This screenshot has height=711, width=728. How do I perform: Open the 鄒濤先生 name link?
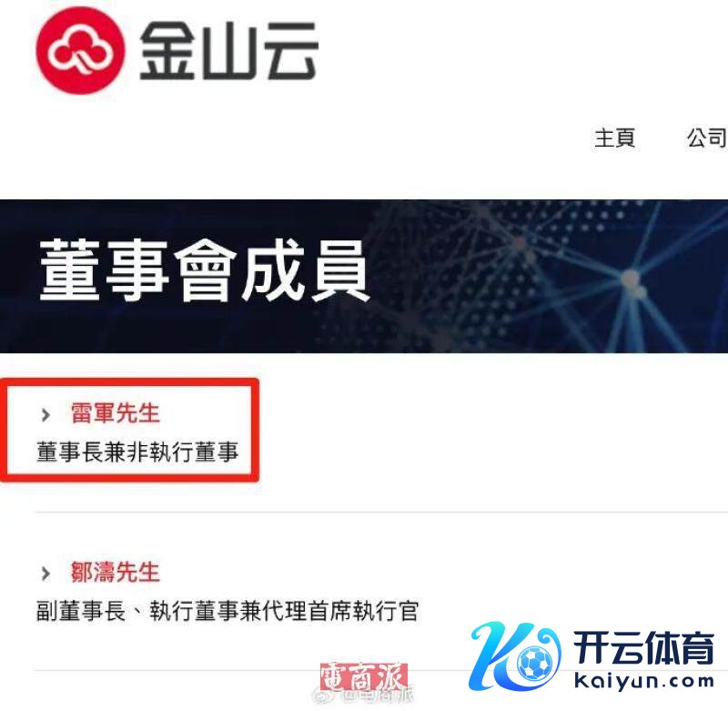pos(116,572)
